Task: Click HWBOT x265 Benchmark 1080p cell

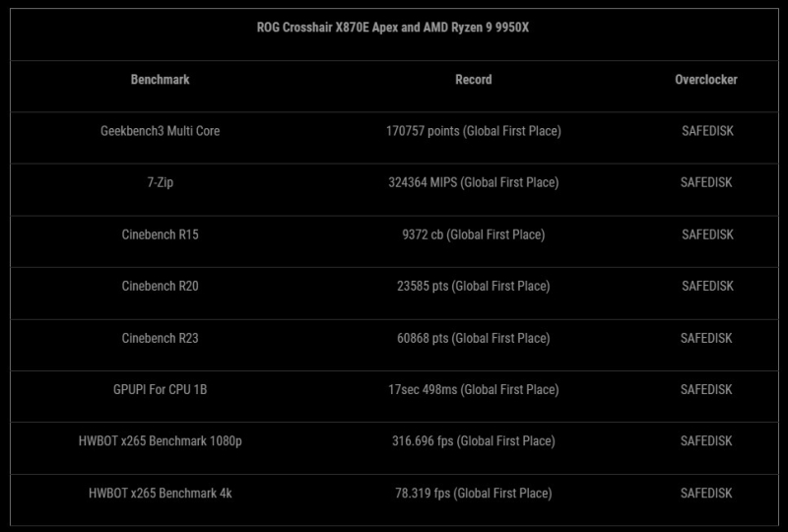Action: point(160,441)
